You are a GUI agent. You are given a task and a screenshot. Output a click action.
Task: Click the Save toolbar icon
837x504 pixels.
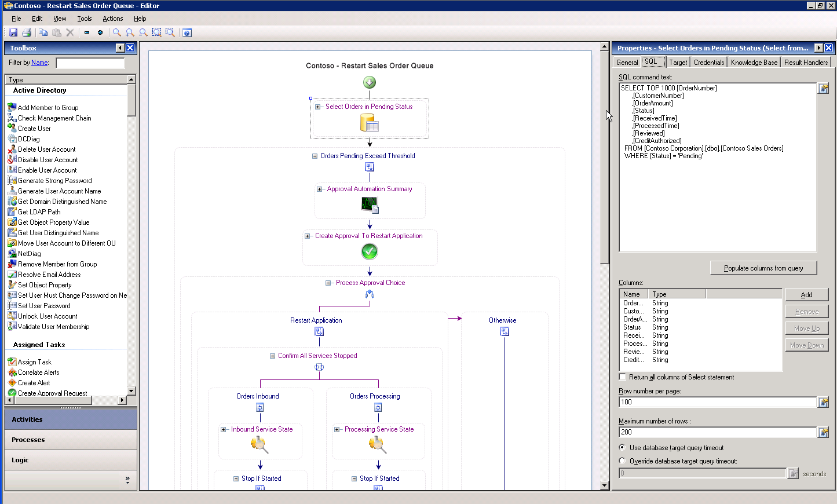pos(13,32)
